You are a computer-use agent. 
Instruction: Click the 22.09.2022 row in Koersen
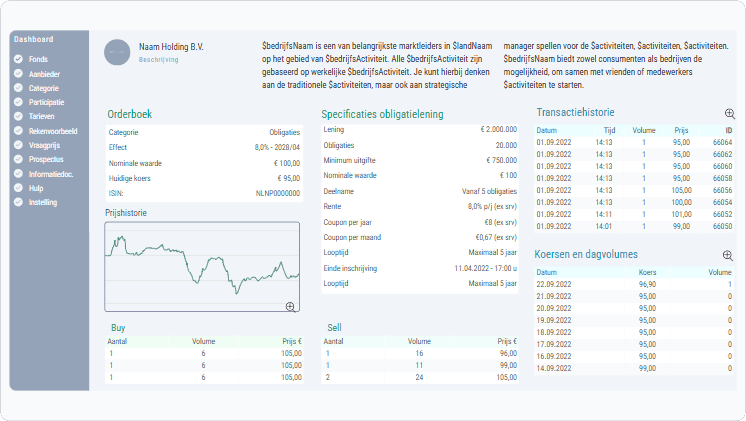(x=634, y=284)
